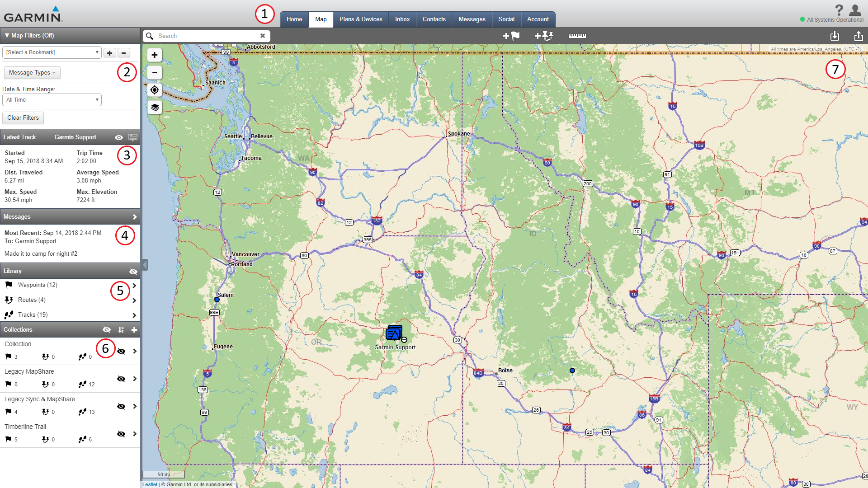
Task: Click the import download icon
Action: point(835,36)
